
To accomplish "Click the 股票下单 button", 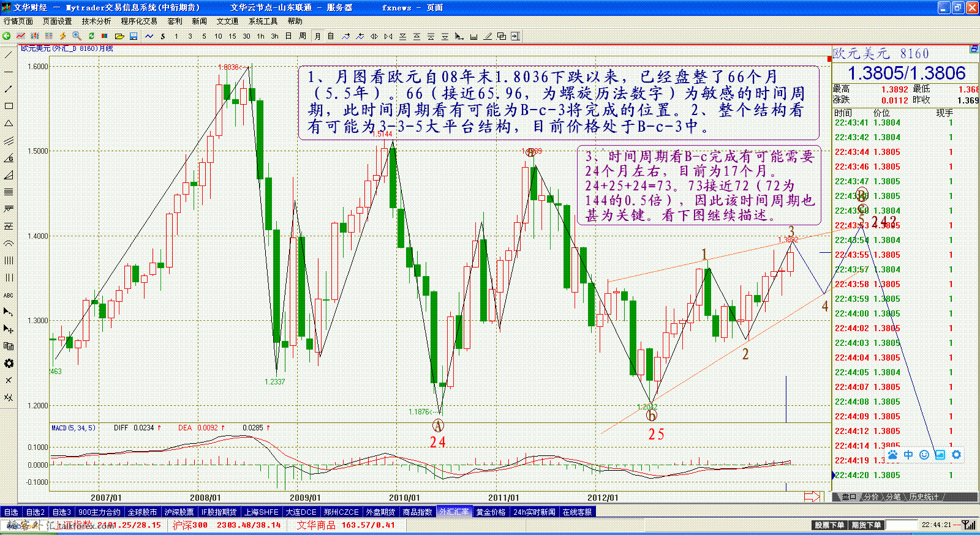I will click(x=829, y=525).
